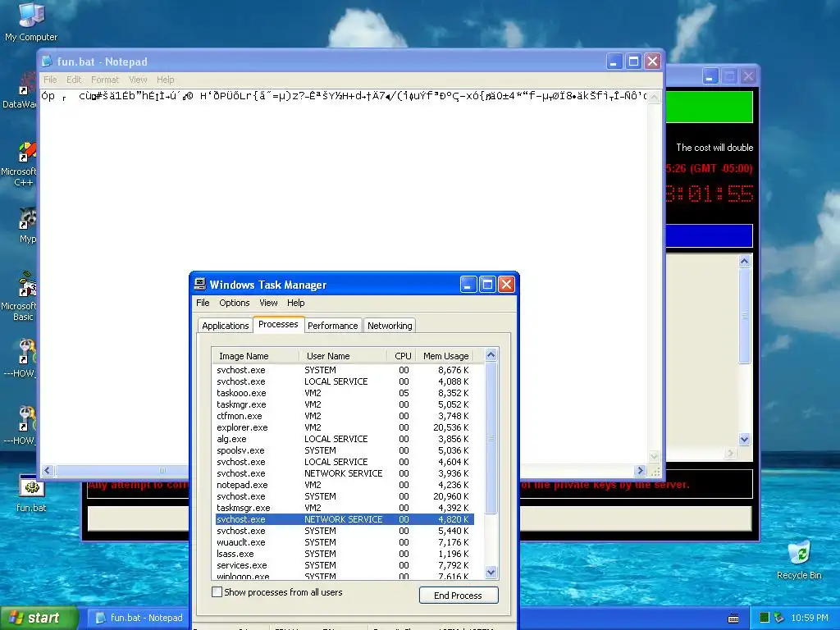The image size is (840, 630).
Task: Select notepad.exe process row
Action: pos(345,485)
